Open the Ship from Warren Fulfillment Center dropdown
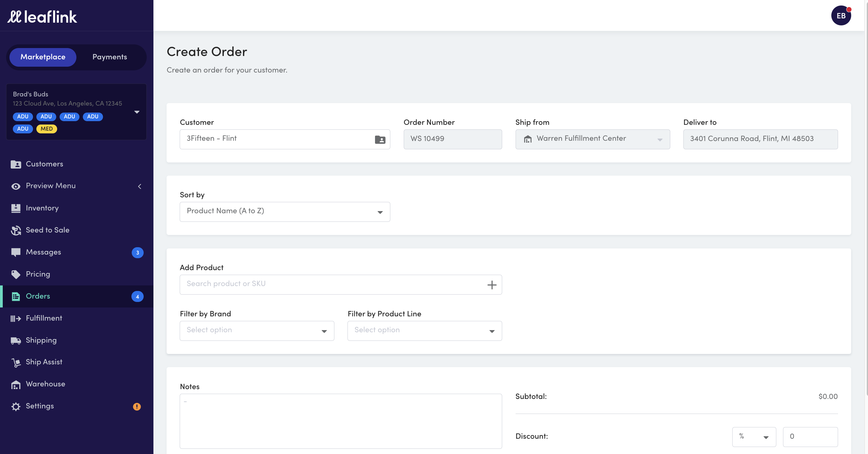The image size is (868, 454). (593, 139)
